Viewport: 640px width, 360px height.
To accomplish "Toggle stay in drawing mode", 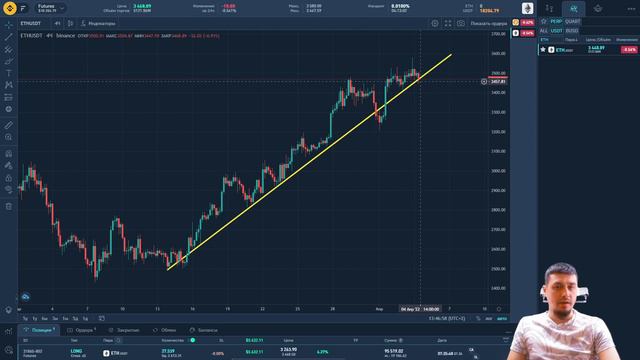I will [9, 165].
